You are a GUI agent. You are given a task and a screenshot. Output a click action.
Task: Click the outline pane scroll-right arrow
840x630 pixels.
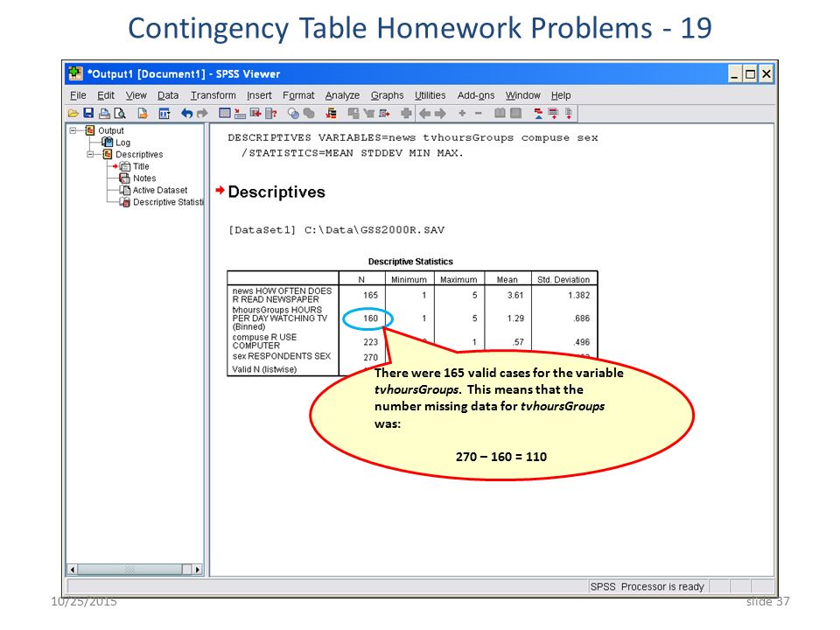click(198, 569)
